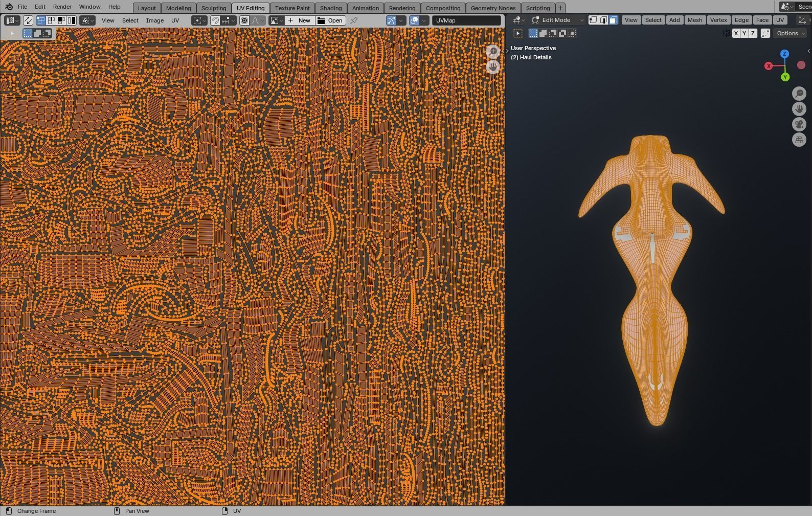Image resolution: width=812 pixels, height=516 pixels.
Task: Set invert selection mode in 3D viewport
Action: click(562, 33)
